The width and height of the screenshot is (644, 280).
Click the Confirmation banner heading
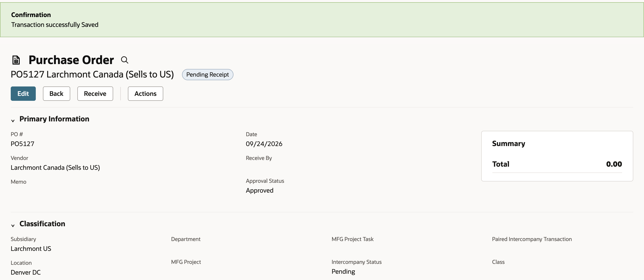coord(31,15)
